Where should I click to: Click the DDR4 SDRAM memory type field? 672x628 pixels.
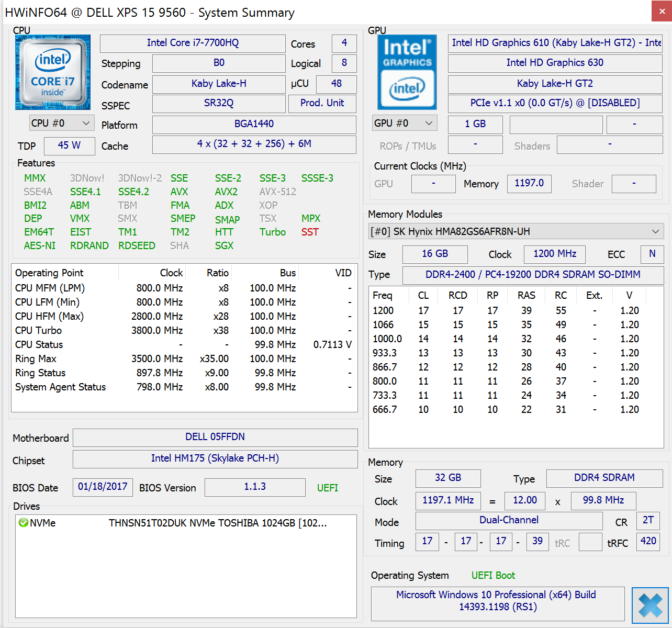click(x=604, y=478)
